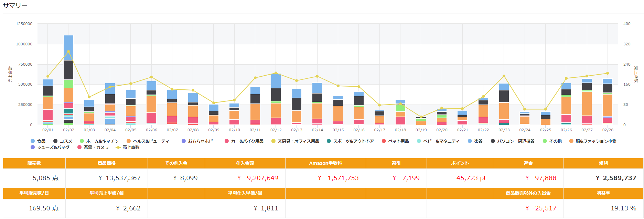Image resolution: width=644 pixels, height=219 pixels.
Task: Click the 販売数 header cell
Action: pos(34,163)
